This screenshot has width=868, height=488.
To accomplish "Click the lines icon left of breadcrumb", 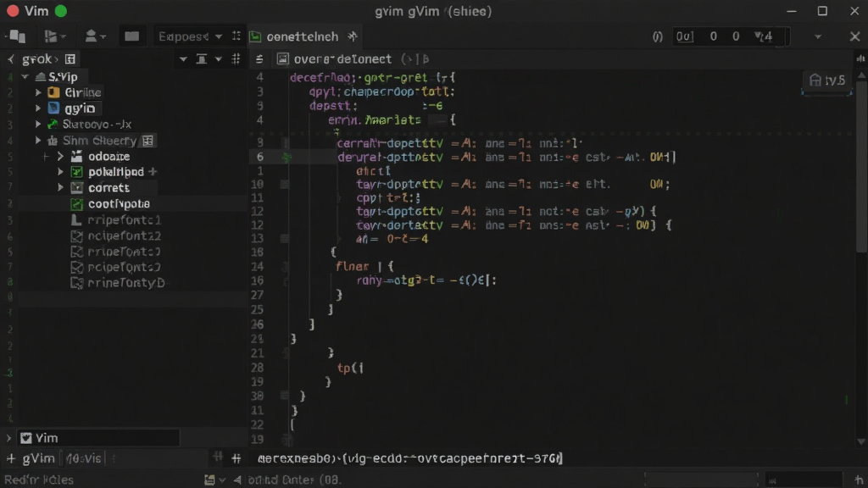I will [259, 58].
